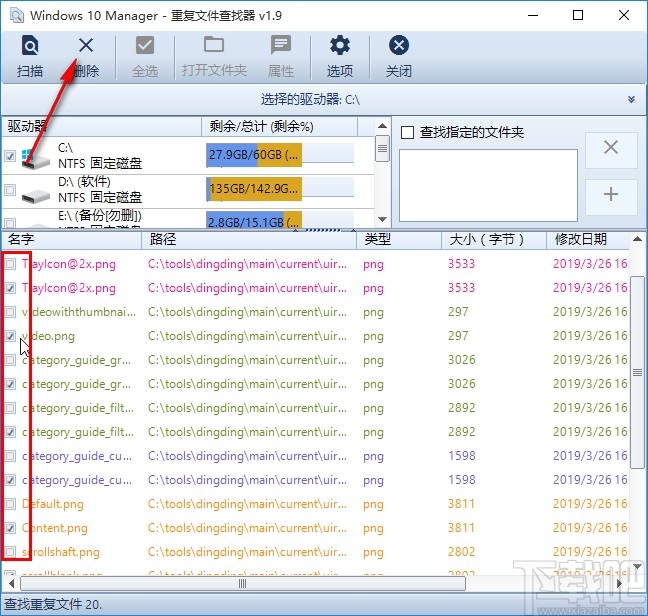Image resolution: width=648 pixels, height=616 pixels.
Task: Check the scrollshaft.png row checkbox
Action: tap(10, 552)
